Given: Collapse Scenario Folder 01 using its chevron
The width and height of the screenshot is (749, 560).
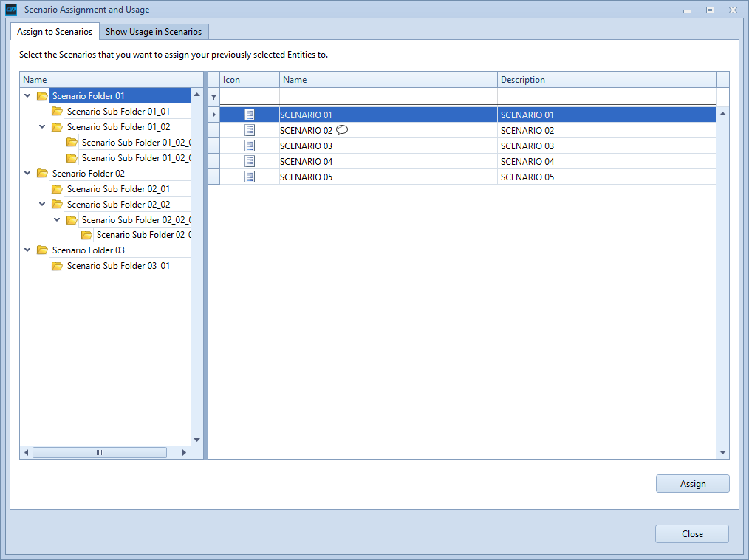Looking at the screenshot, I should [27, 95].
